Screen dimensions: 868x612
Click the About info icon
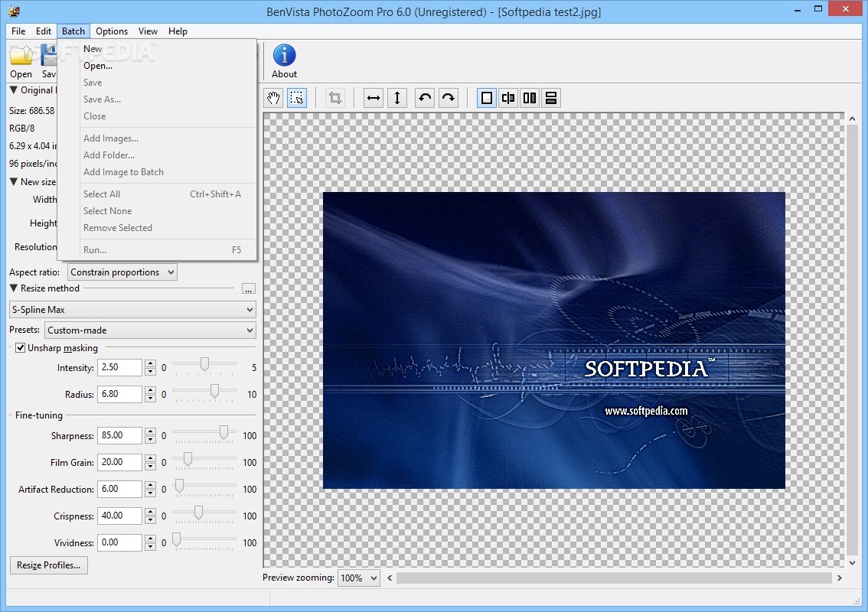284,55
